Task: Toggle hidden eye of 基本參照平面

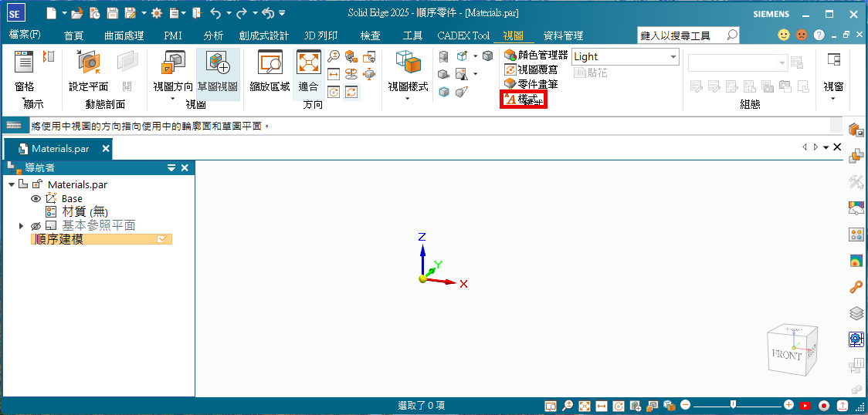Action: [36, 225]
